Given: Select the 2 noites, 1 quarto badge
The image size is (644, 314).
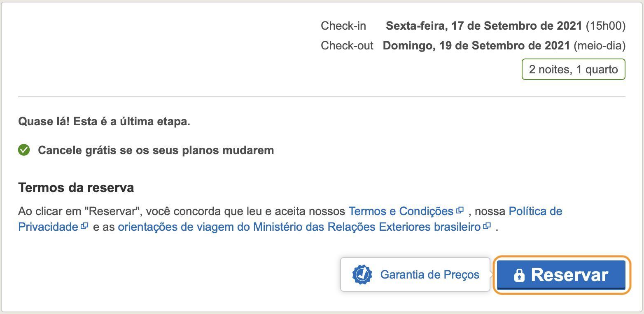Looking at the screenshot, I should 573,69.
